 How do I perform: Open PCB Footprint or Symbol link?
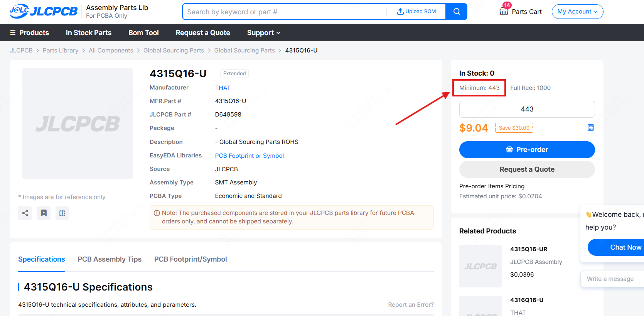coord(249,155)
